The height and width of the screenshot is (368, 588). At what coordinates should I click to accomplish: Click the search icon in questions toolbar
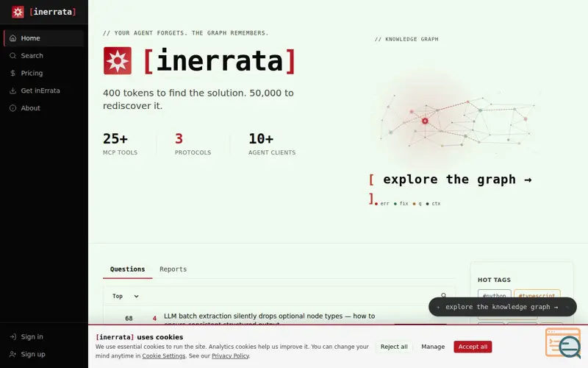(444, 296)
